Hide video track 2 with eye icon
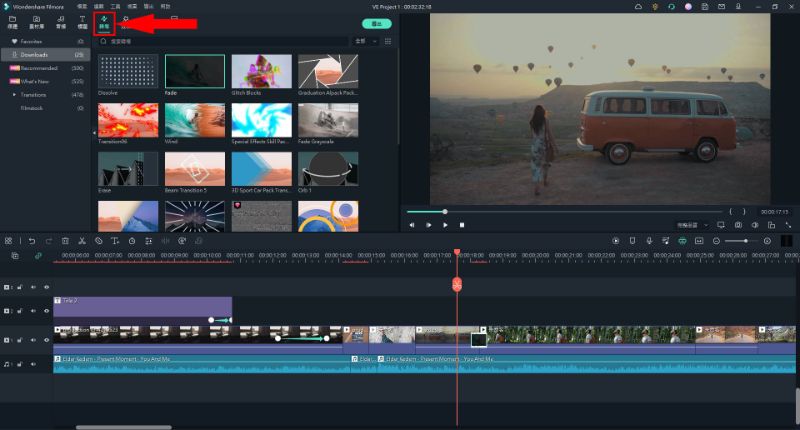The width and height of the screenshot is (800, 430). (x=46, y=311)
